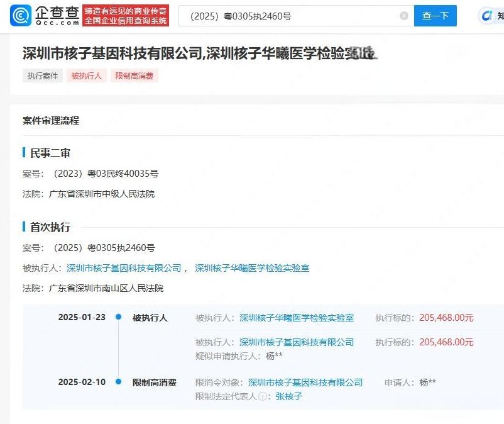This screenshot has height=424, width=504.
Task: Click the 被执行人 red tag
Action: coord(87,76)
